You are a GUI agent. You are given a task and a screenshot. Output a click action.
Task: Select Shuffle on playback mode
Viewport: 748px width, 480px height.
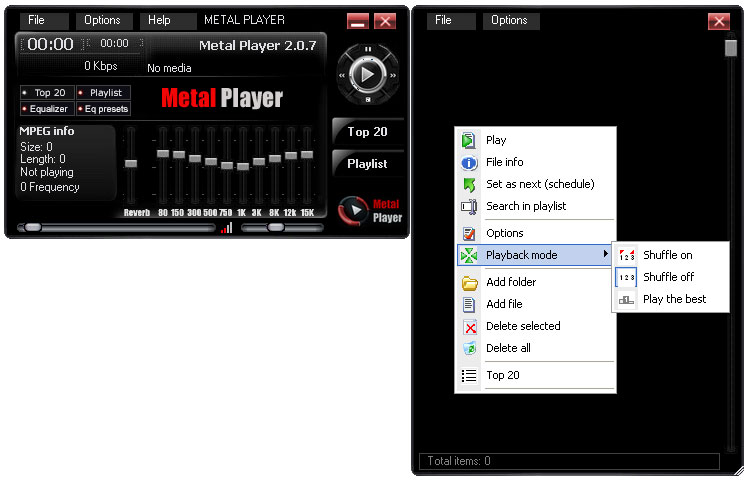(670, 255)
